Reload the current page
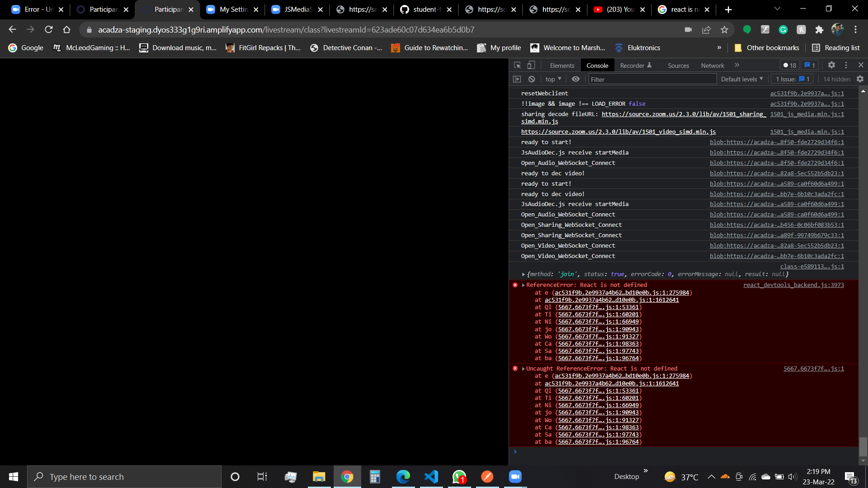This screenshot has height=488, width=868. click(49, 30)
